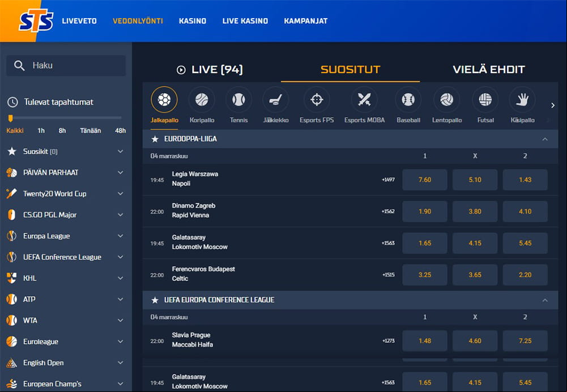This screenshot has width=567, height=392.
Task: Click the Euroleague basketball icon
Action: pos(11,342)
